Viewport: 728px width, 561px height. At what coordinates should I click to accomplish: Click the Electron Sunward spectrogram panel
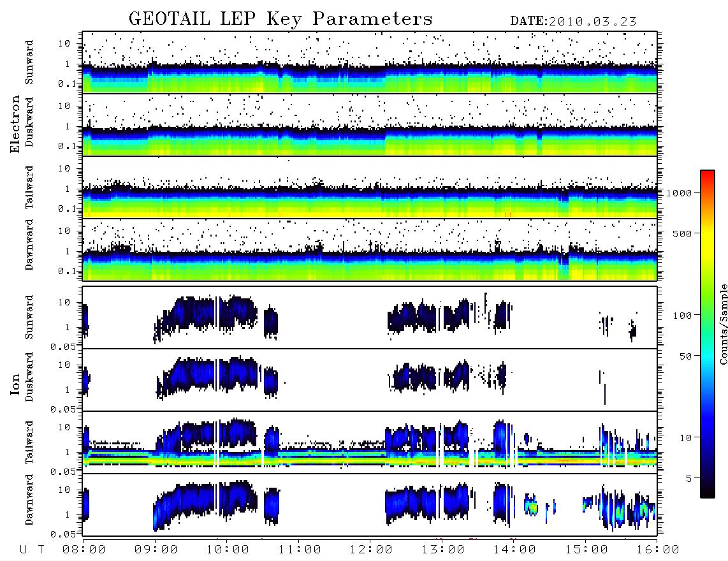(370, 62)
